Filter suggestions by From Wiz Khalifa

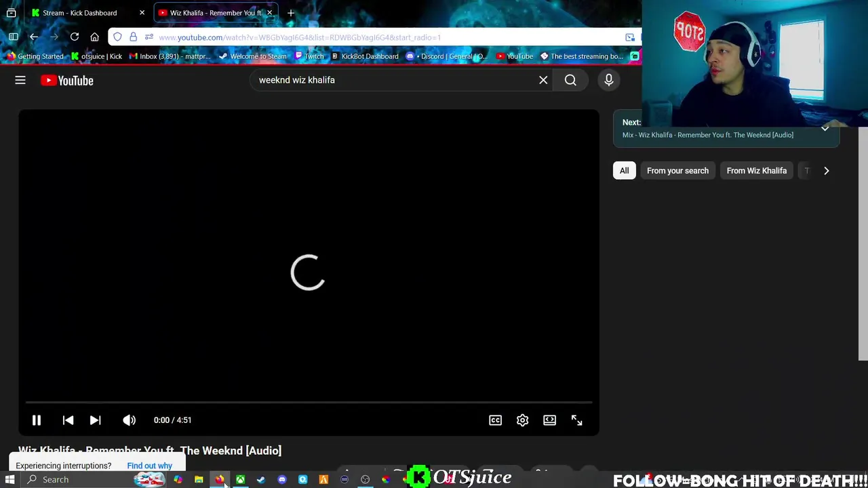pyautogui.click(x=757, y=171)
